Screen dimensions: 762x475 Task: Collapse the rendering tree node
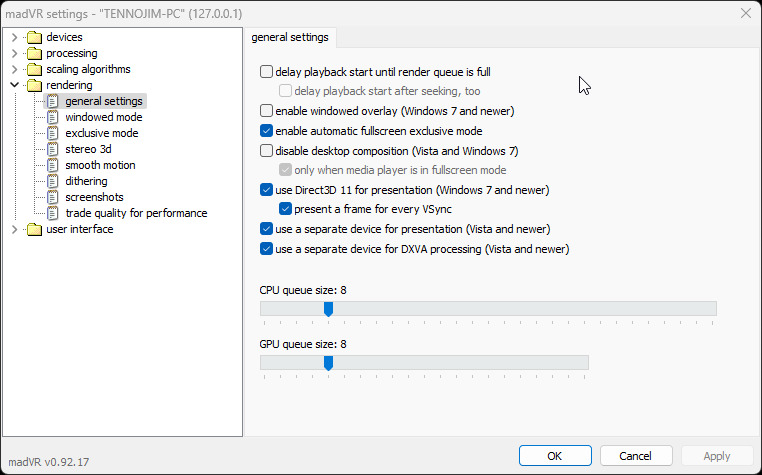click(x=15, y=85)
